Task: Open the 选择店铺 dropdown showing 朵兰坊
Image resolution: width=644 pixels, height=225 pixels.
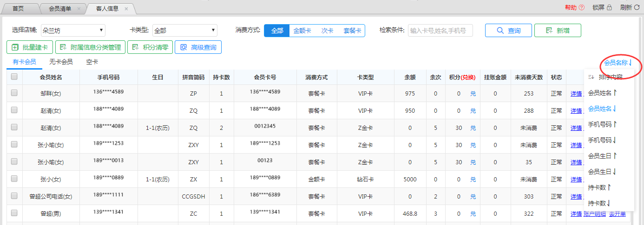Action: pos(73,31)
